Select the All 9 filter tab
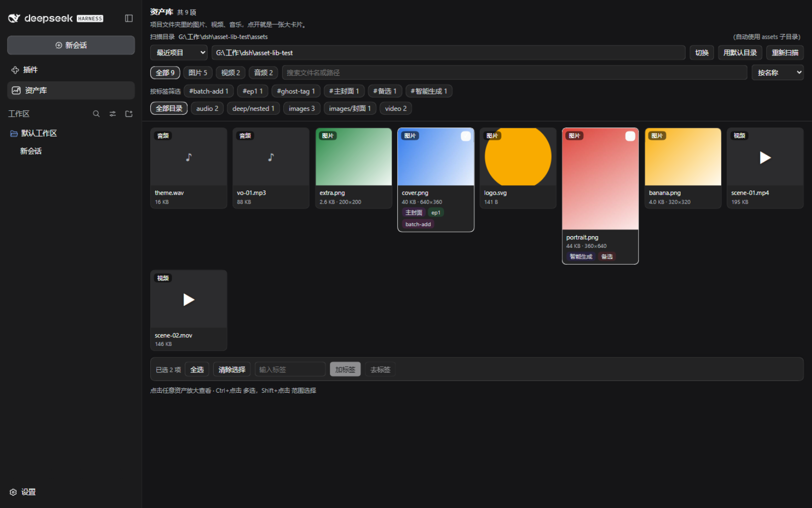The width and height of the screenshot is (812, 508). [165, 73]
